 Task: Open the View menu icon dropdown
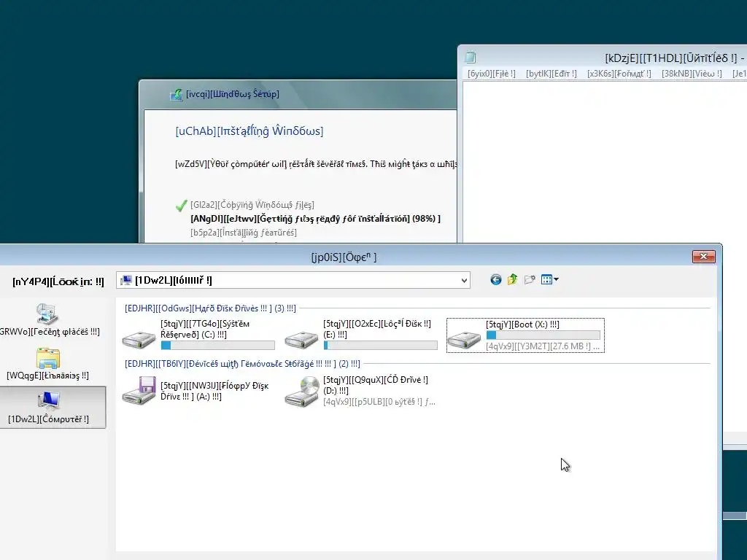[x=549, y=279]
